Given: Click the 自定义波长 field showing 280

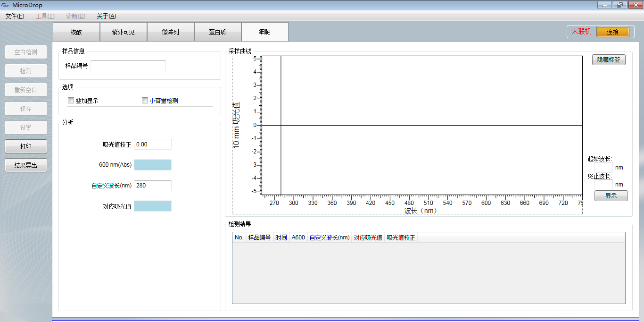Looking at the screenshot, I should click(x=153, y=186).
